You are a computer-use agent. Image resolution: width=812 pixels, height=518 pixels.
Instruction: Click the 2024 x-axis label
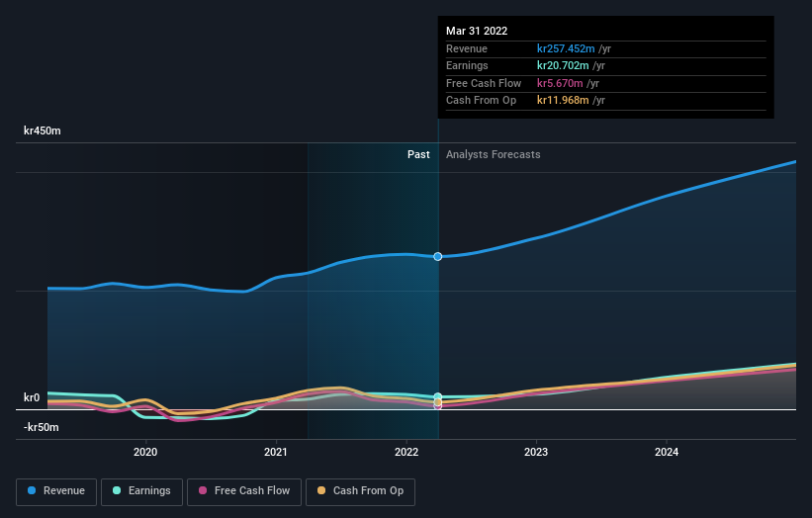667,452
